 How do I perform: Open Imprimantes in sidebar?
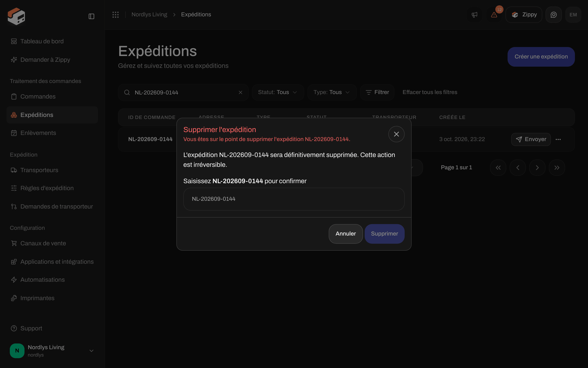(52, 298)
